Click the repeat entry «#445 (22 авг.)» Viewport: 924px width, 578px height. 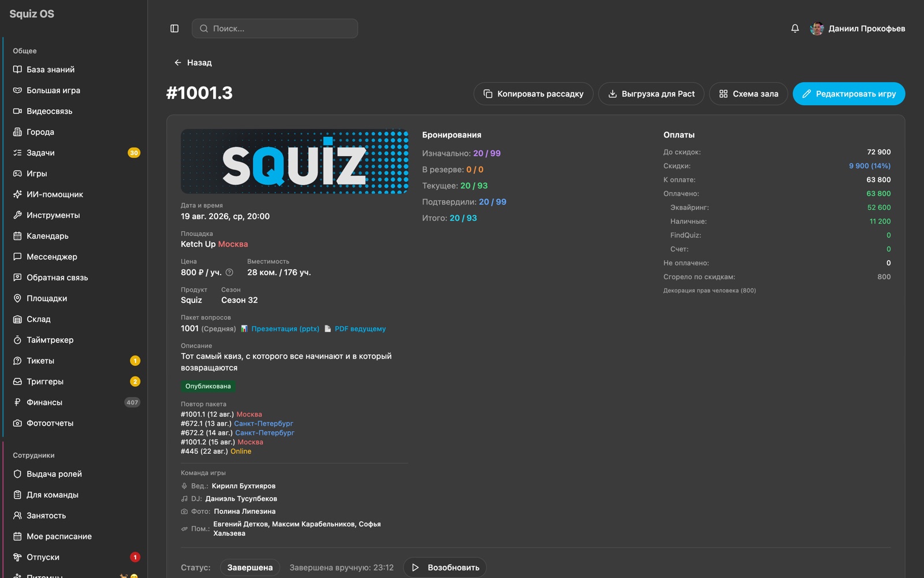point(204,451)
